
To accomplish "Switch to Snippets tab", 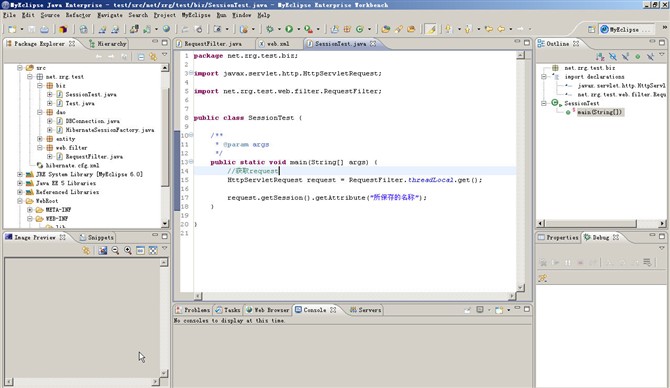I will click(x=96, y=237).
